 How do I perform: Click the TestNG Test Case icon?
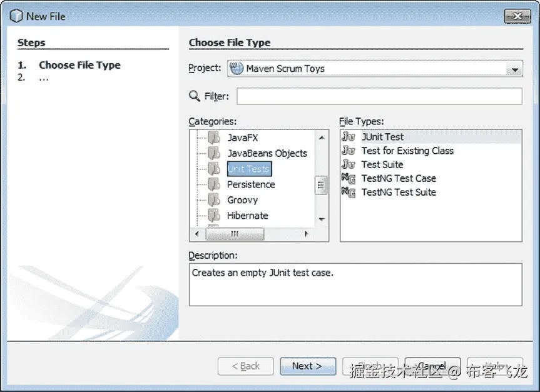(x=348, y=178)
